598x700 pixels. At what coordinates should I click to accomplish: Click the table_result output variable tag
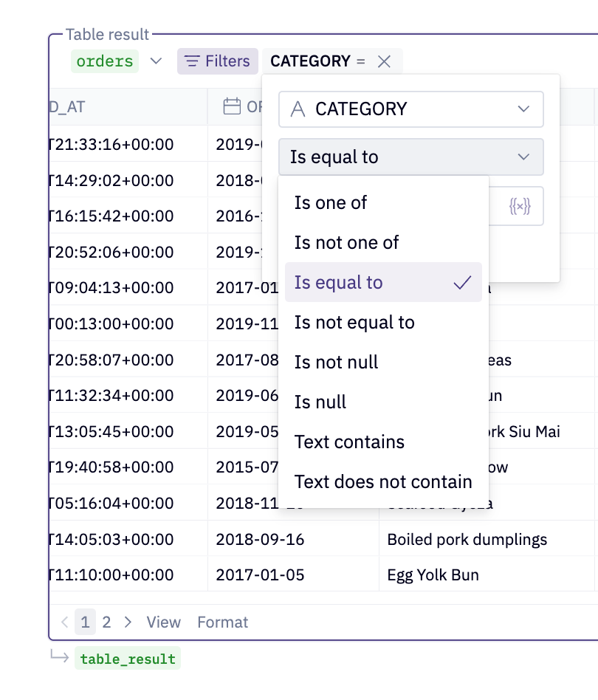(x=128, y=659)
